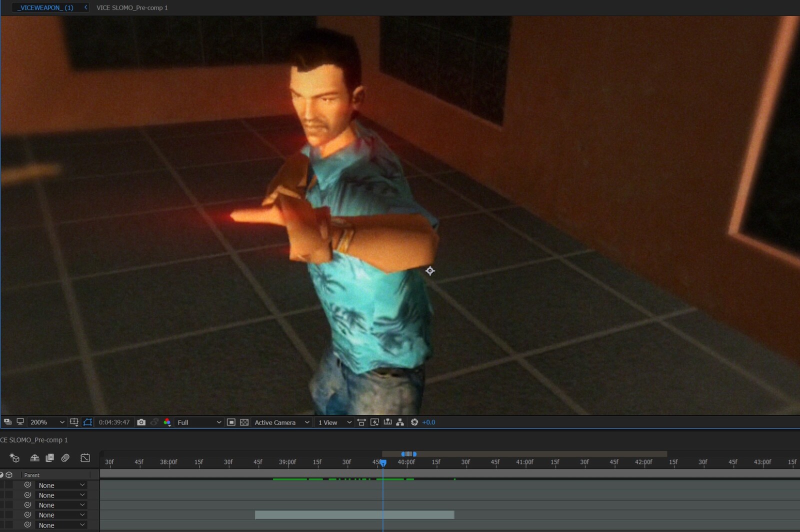Open the Show Channel color management icon
The height and width of the screenshot is (532, 800).
[x=167, y=422]
